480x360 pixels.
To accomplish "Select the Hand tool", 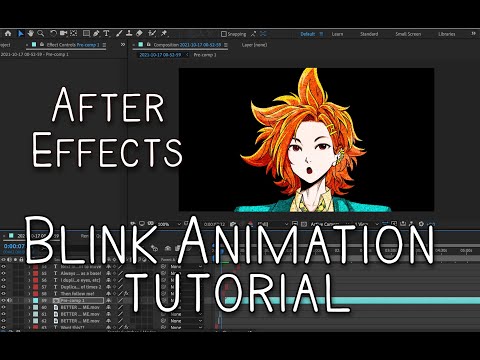I will (x=31, y=33).
